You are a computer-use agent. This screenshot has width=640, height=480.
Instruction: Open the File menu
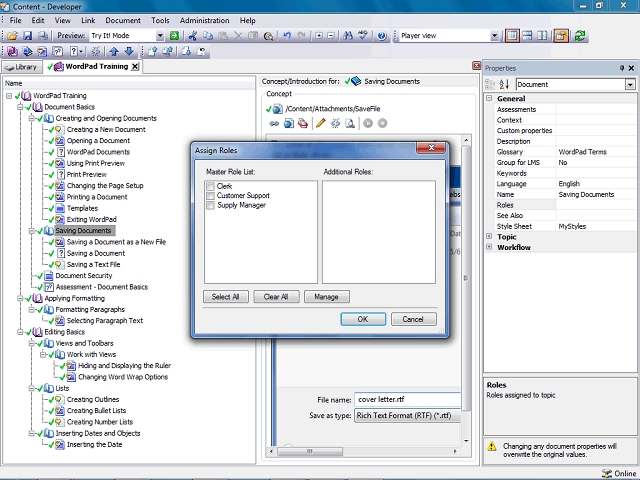click(x=16, y=20)
